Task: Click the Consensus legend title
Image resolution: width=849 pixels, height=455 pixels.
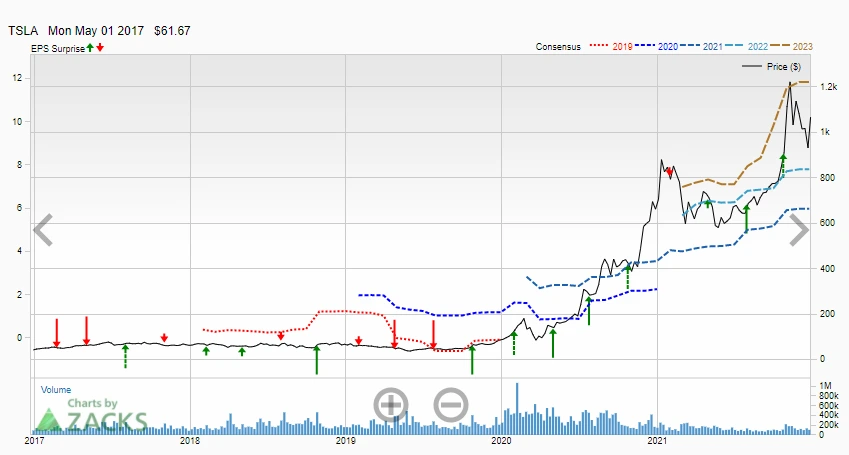Action: pos(558,47)
